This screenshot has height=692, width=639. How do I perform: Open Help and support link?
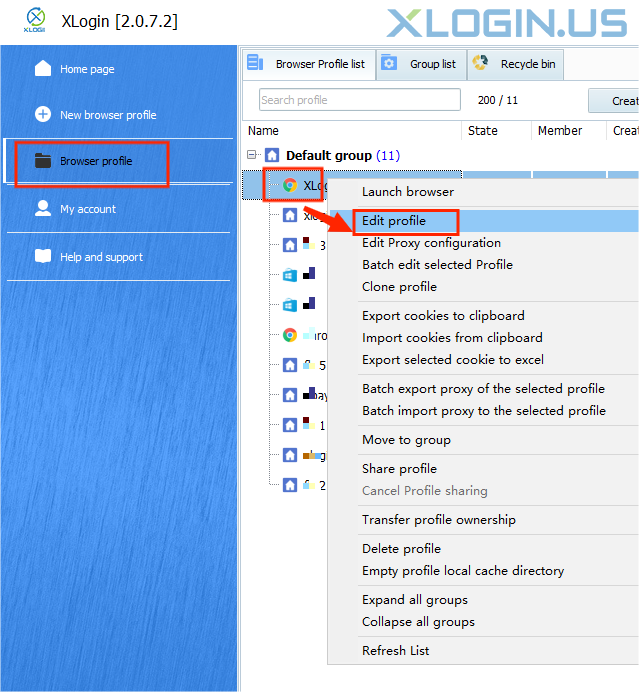101,257
